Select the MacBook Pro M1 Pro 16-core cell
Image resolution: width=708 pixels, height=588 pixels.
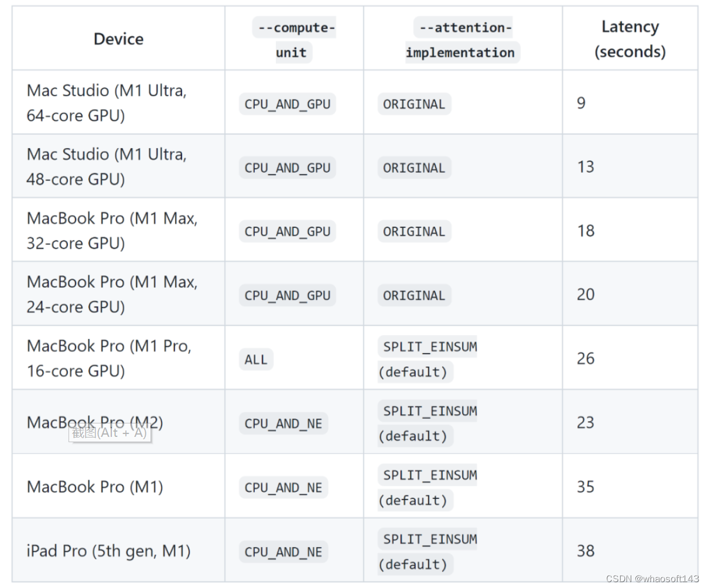coord(109,358)
